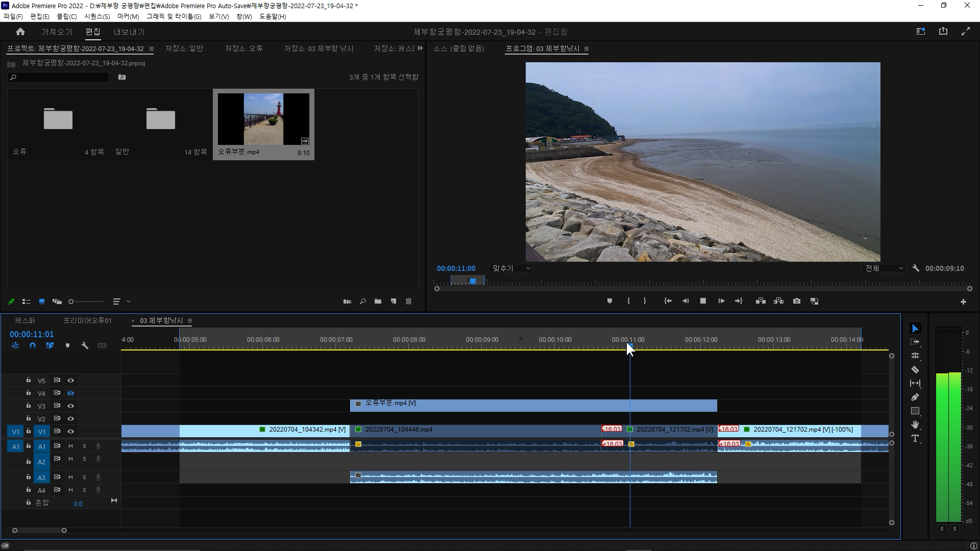Toggle Snap in Timeline magnet icon
This screenshot has height=551, width=980.
point(33,345)
